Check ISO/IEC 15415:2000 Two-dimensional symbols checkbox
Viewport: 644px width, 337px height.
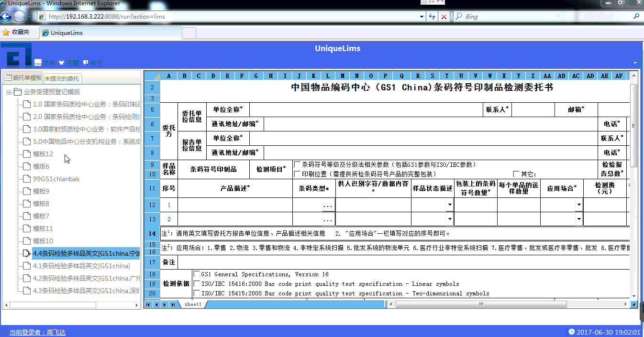click(197, 294)
